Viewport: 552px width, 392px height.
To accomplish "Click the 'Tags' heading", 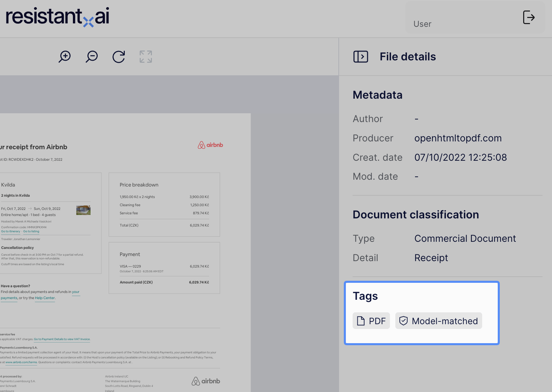I will 365,296.
